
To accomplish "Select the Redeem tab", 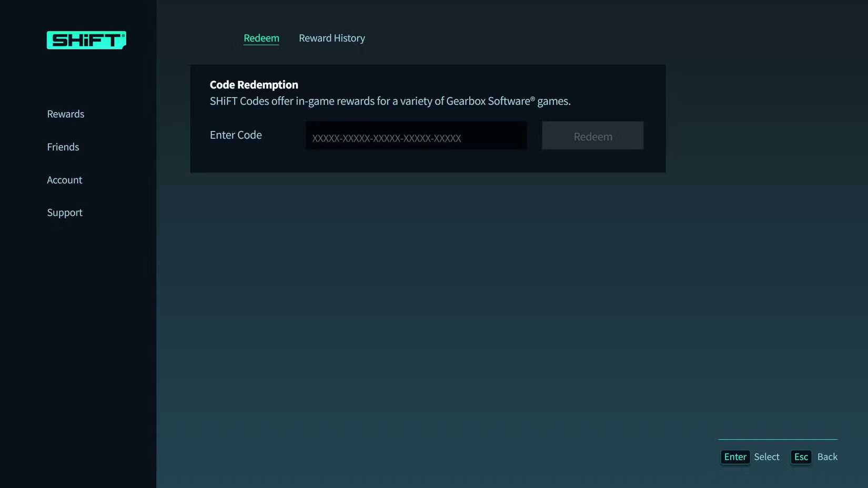I will coord(261,38).
